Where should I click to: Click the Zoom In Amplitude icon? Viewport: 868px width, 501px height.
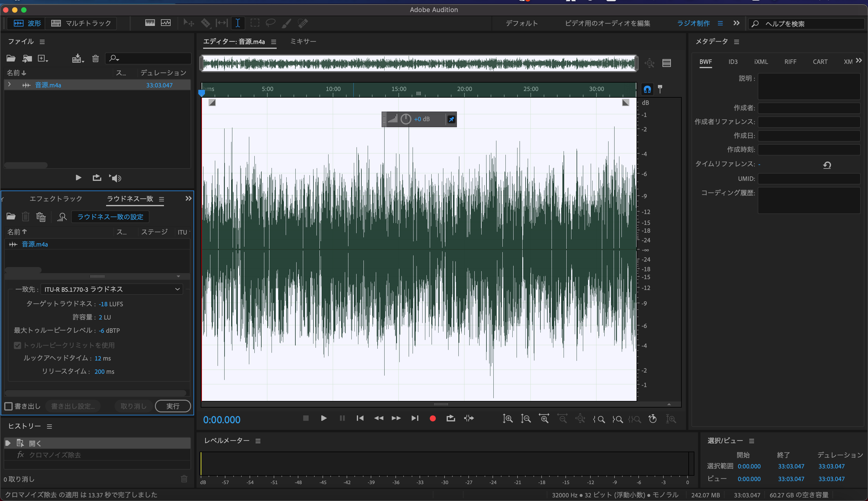[x=508, y=419]
